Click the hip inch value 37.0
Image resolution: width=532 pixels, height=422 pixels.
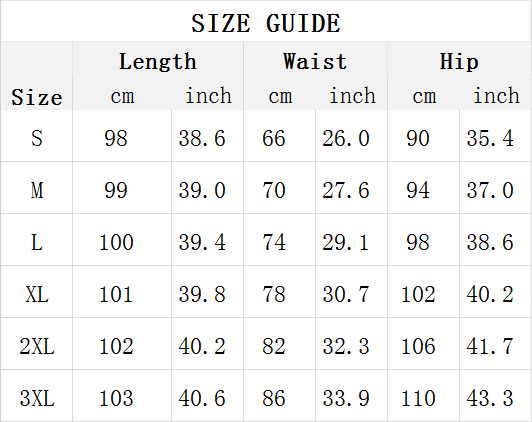click(490, 190)
